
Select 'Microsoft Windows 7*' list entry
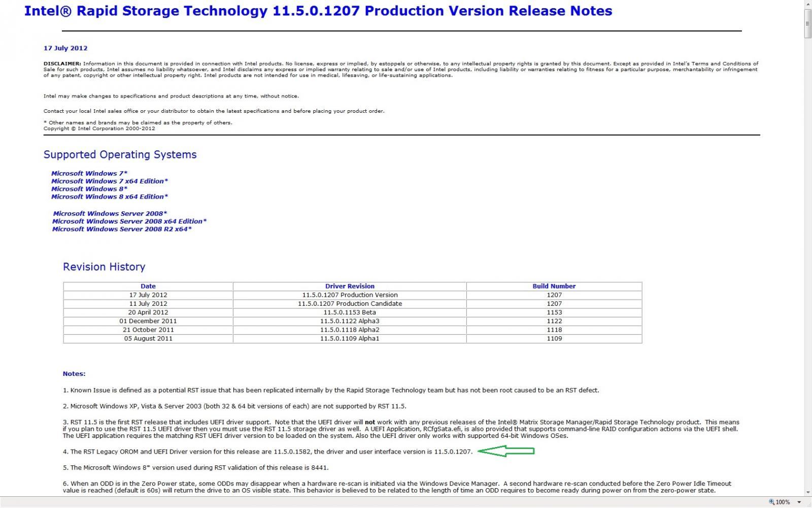pyautogui.click(x=89, y=173)
